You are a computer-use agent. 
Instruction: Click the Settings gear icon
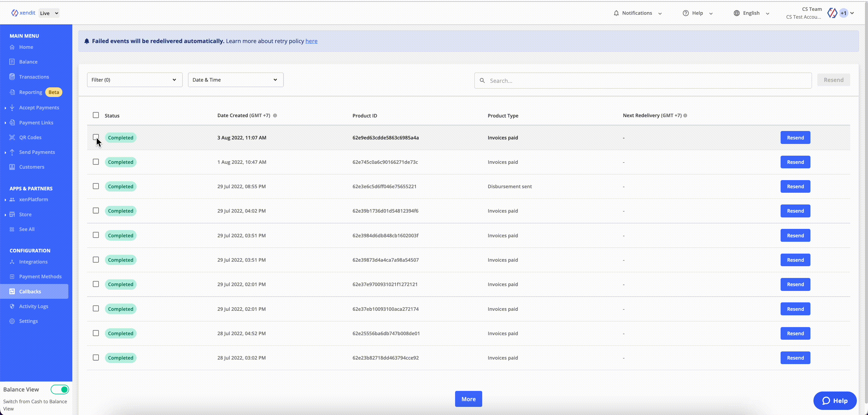tap(12, 321)
